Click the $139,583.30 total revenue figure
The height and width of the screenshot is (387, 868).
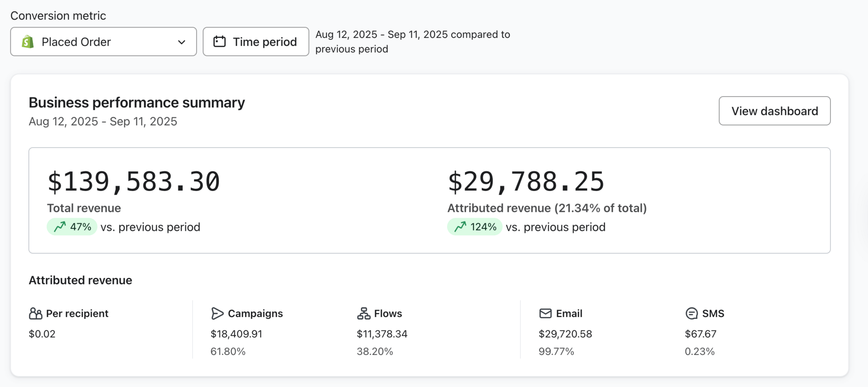134,182
